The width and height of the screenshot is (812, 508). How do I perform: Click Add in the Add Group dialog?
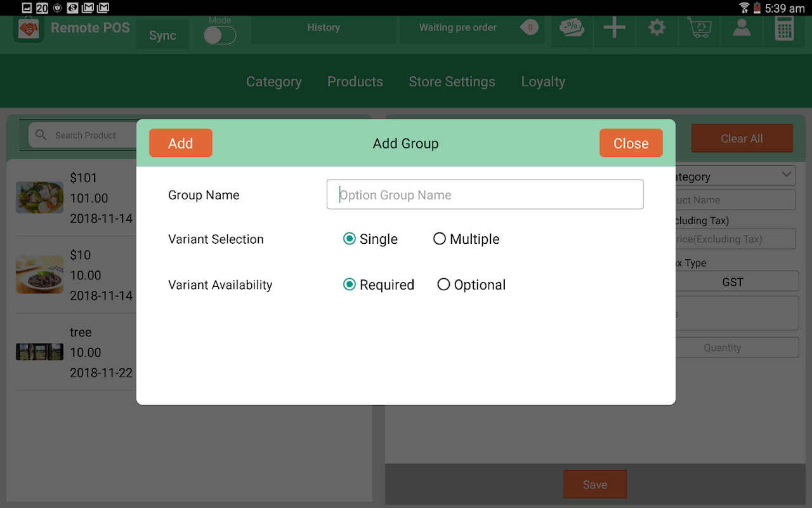(x=181, y=143)
